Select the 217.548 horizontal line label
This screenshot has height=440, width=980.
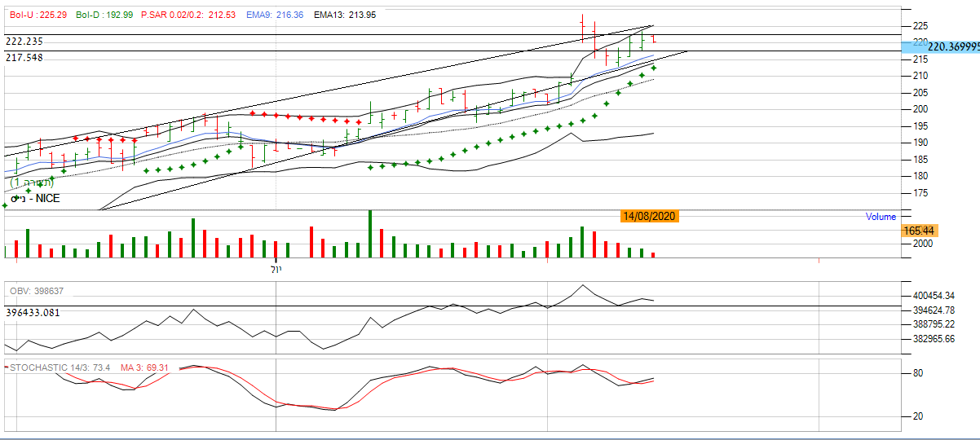point(24,58)
